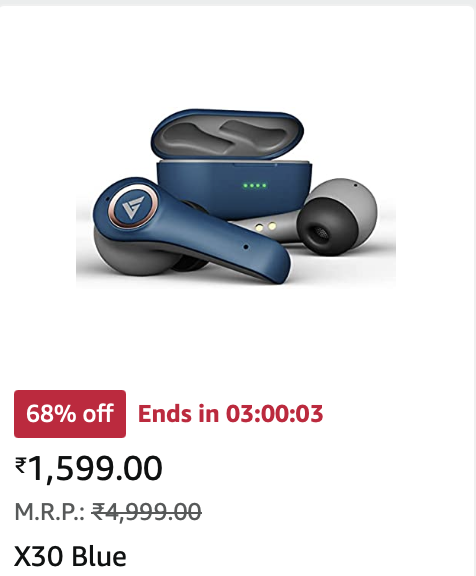Click the blue body of the charging case
This screenshot has height=576, width=476.
point(235,189)
